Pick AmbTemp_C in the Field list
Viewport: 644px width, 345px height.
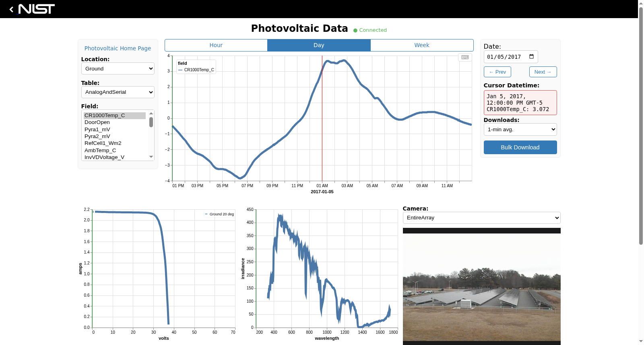click(115, 151)
